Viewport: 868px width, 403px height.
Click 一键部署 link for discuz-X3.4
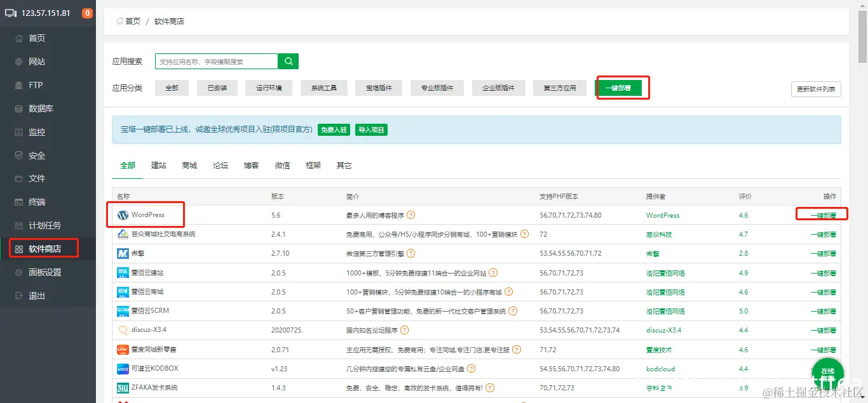click(x=823, y=331)
